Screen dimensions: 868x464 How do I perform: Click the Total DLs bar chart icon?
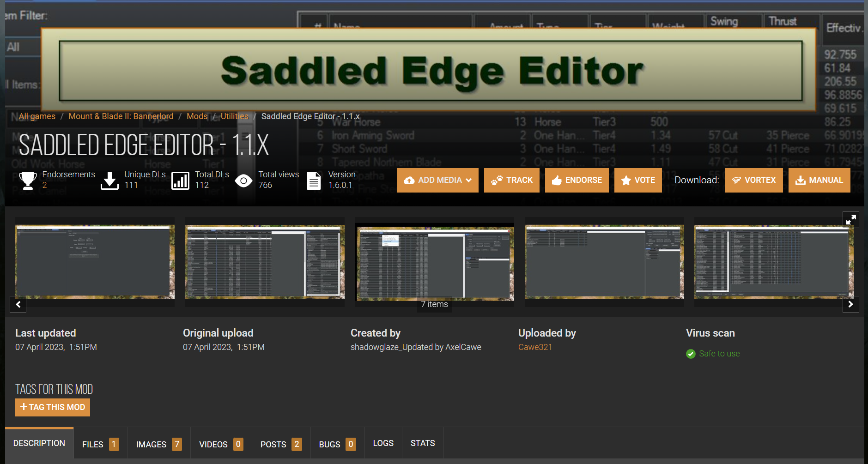pos(180,181)
